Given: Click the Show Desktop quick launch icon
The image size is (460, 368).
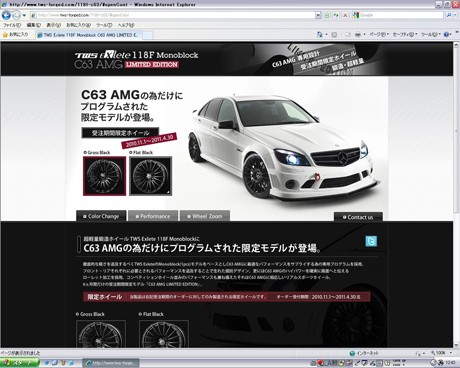Looking at the screenshot, I should point(55,363).
